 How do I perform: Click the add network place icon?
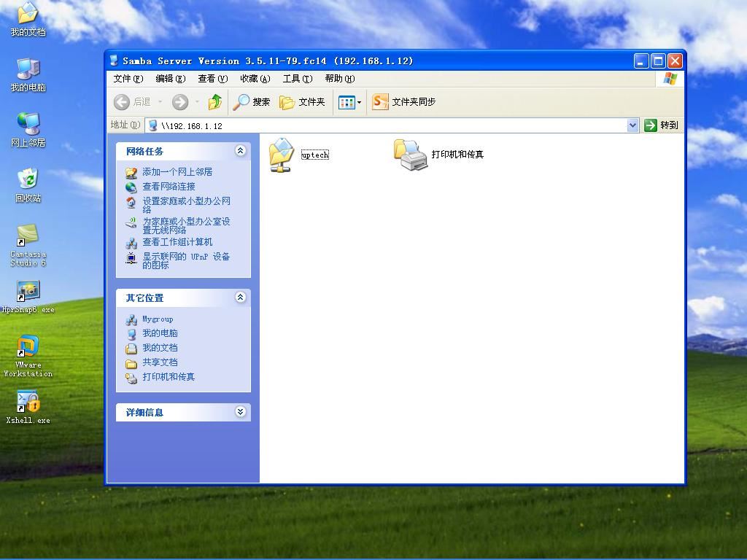131,172
